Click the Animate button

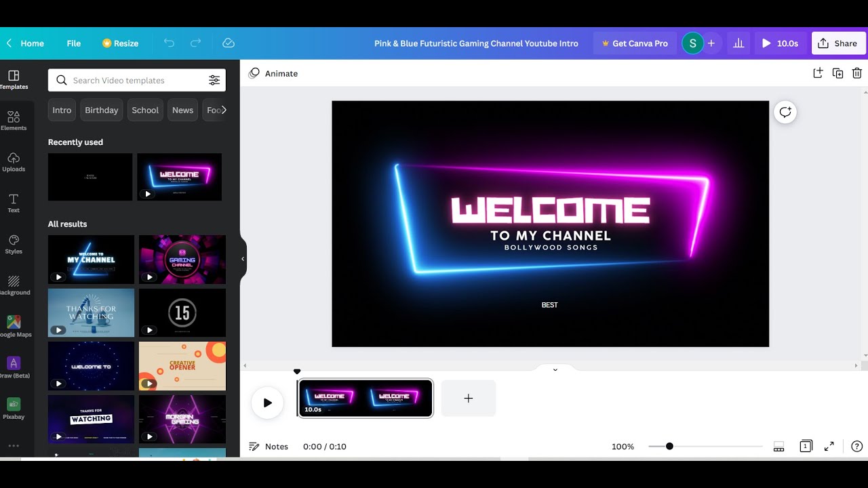pyautogui.click(x=273, y=73)
